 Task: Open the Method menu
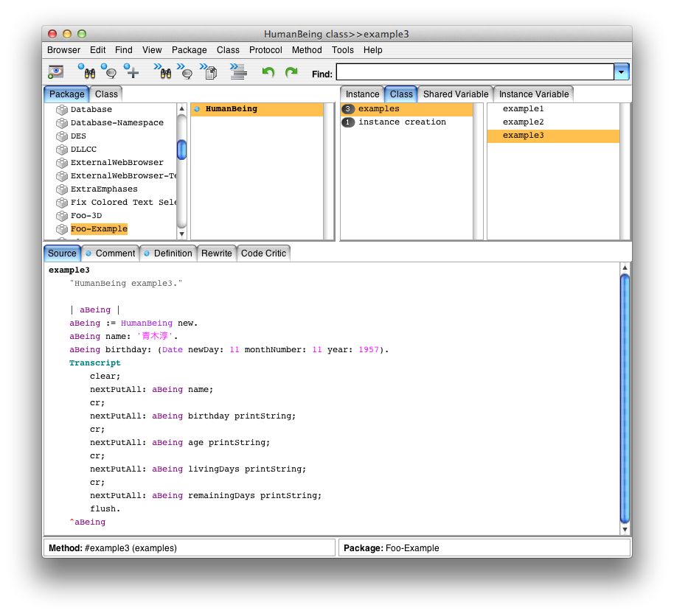(x=307, y=50)
